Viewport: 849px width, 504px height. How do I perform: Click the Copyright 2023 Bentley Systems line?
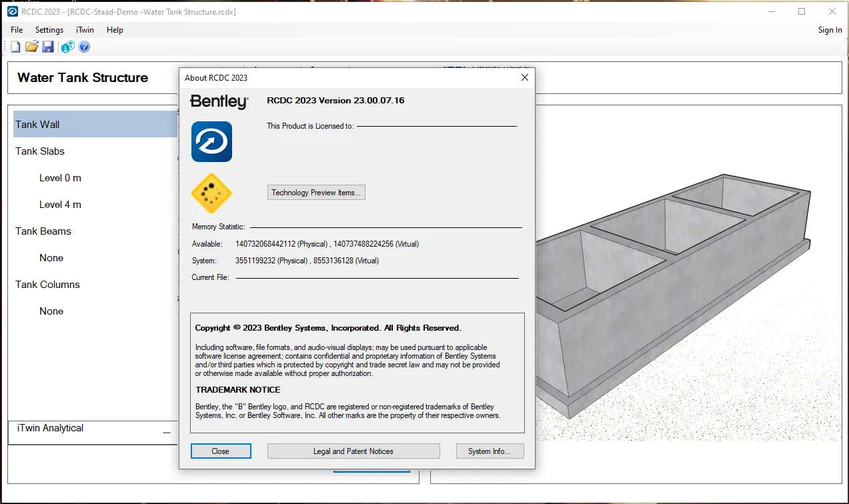(328, 328)
